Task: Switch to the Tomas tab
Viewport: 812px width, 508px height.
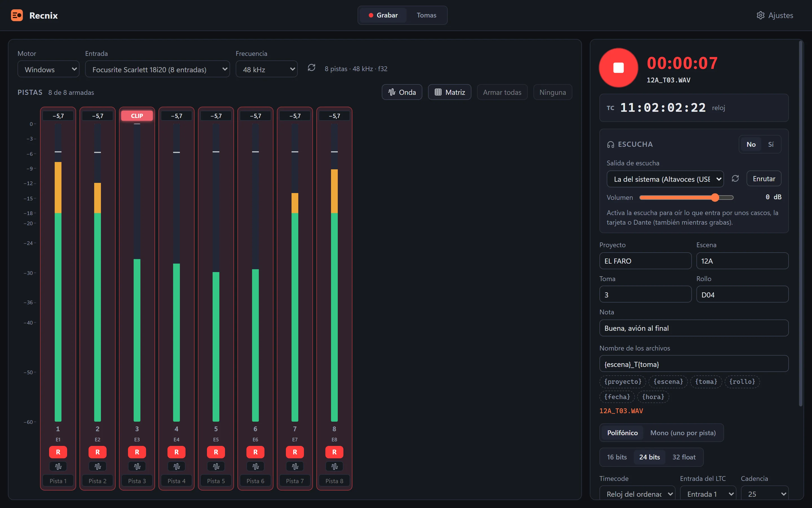Action: [x=427, y=15]
